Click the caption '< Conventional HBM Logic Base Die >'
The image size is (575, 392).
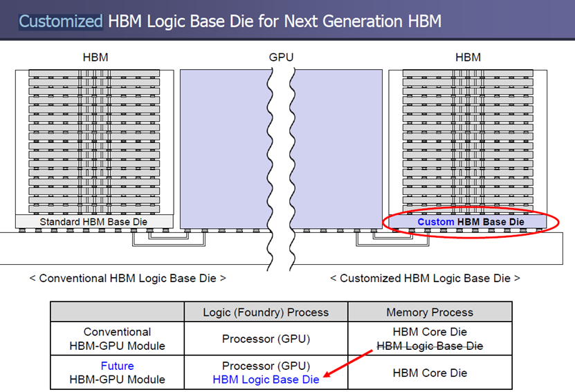[127, 279]
